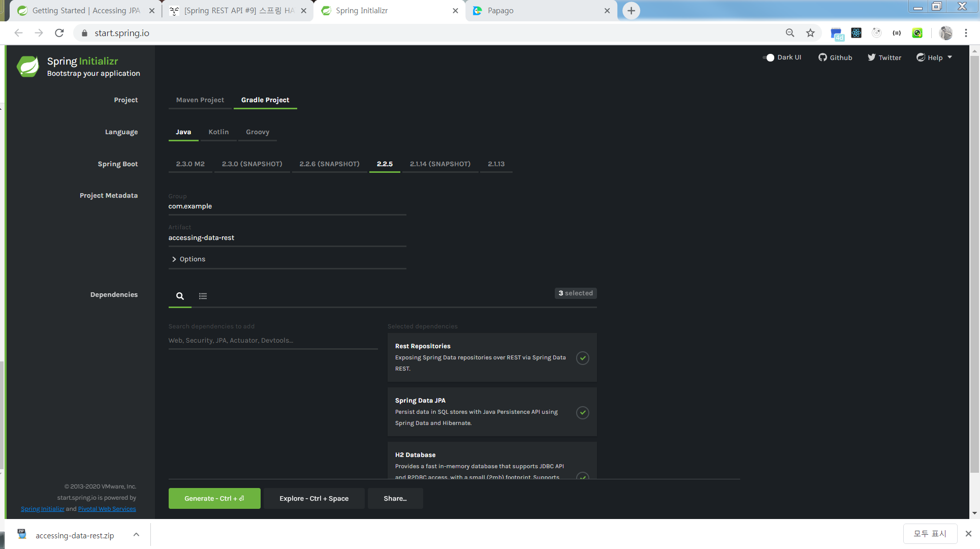The height and width of the screenshot is (549, 980).
Task: Switch to dependency list view icon
Action: (x=203, y=296)
